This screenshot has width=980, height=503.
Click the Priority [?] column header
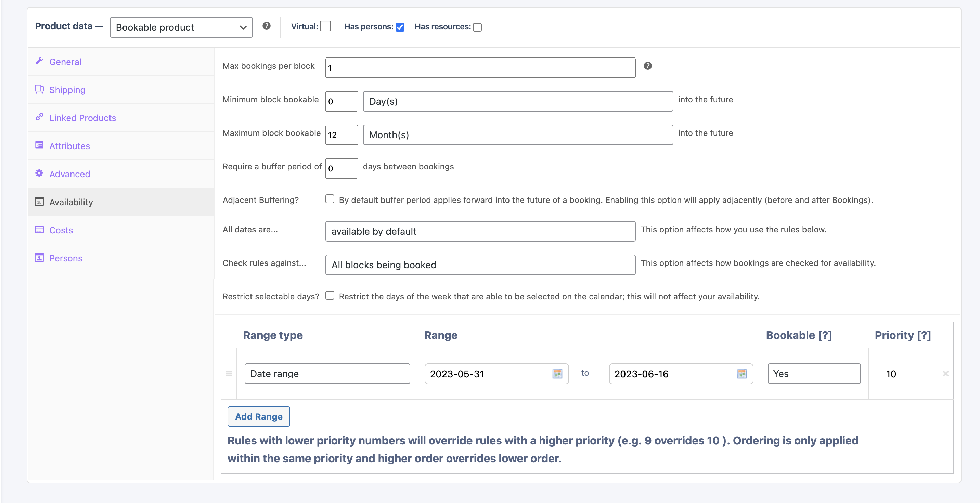click(x=903, y=335)
